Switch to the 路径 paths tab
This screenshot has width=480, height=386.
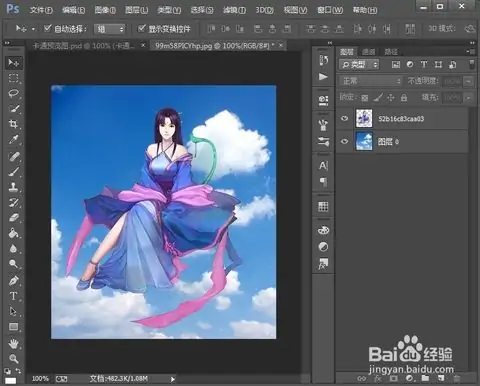(x=391, y=52)
